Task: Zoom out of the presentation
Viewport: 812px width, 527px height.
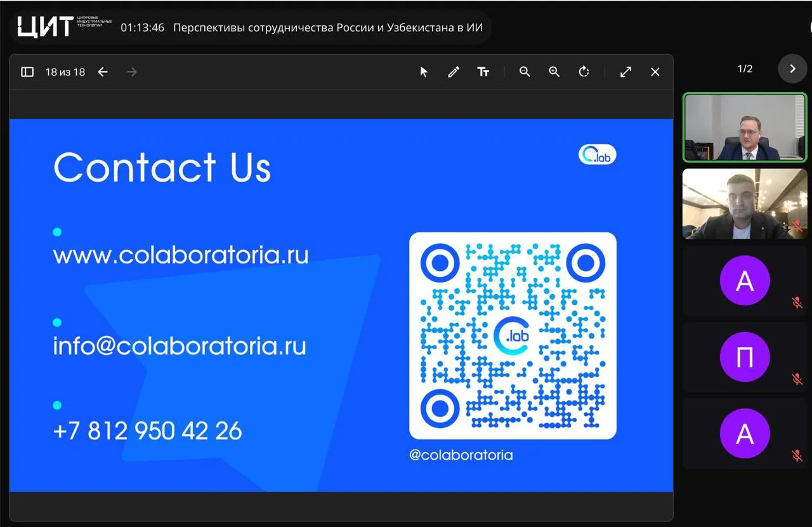Action: [525, 72]
